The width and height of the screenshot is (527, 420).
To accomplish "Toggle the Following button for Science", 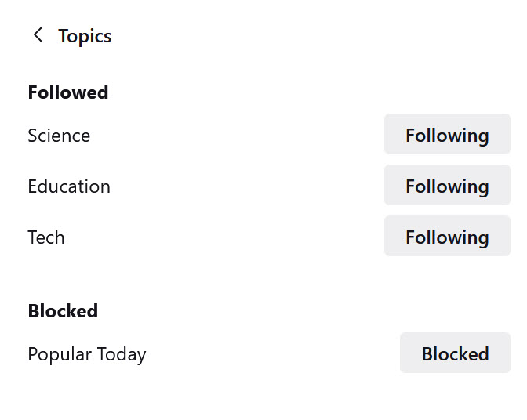I will point(447,135).
